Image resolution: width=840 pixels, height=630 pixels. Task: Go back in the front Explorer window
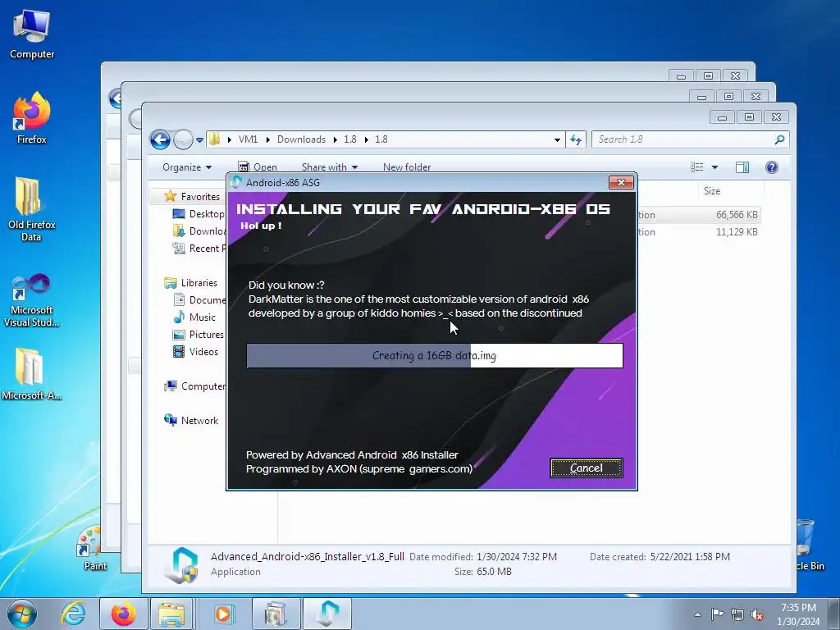click(160, 139)
